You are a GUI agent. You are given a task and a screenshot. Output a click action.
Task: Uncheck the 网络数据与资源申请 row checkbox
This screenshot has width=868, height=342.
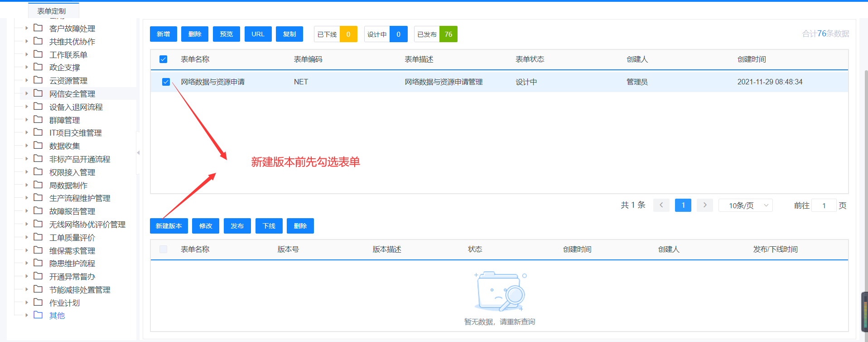[x=166, y=82]
